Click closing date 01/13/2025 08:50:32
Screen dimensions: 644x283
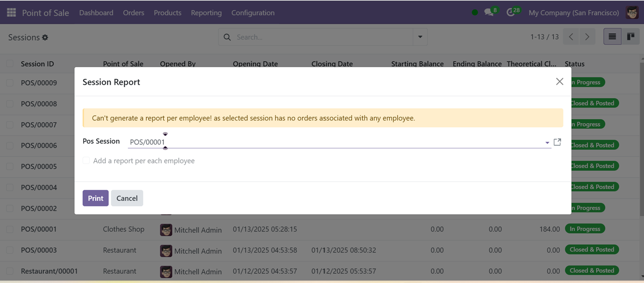tap(343, 250)
